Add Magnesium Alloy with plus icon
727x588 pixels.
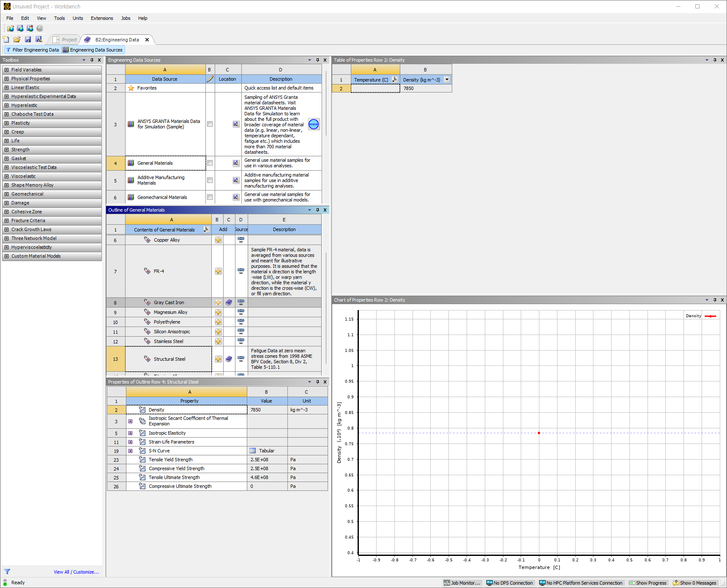[218, 312]
